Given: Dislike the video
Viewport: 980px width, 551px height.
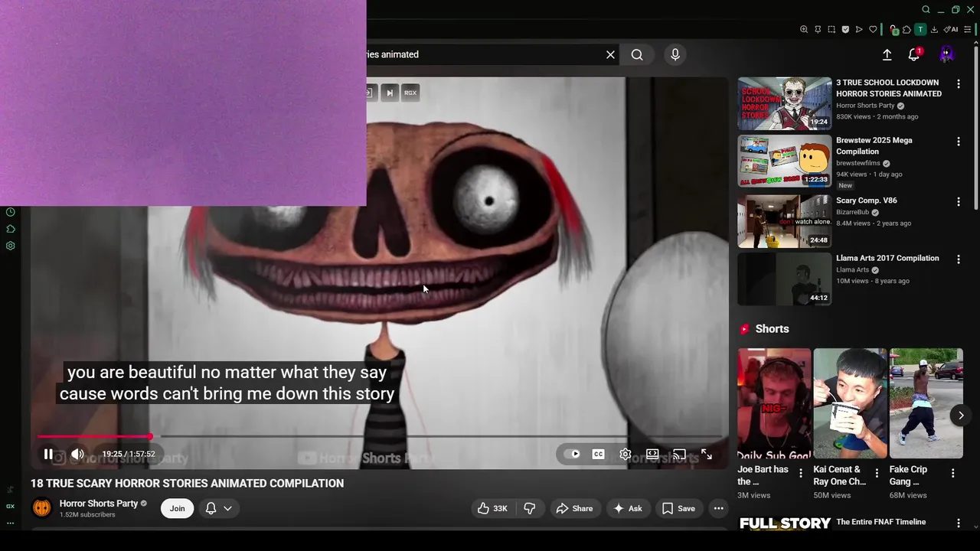Looking at the screenshot, I should click(529, 508).
